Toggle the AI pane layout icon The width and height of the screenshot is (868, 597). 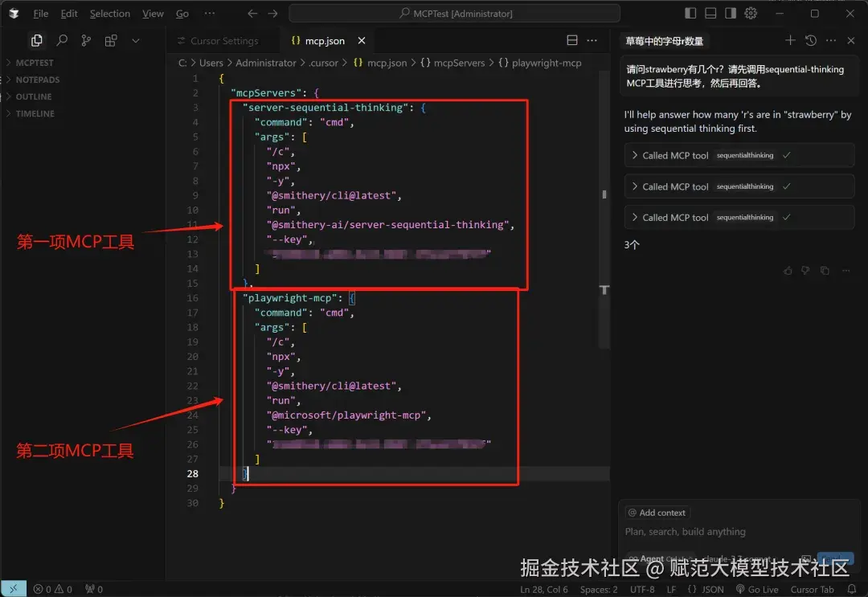pos(731,14)
